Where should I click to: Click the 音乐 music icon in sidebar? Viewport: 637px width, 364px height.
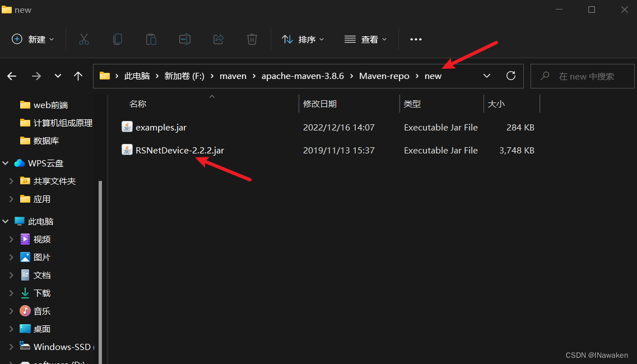25,311
